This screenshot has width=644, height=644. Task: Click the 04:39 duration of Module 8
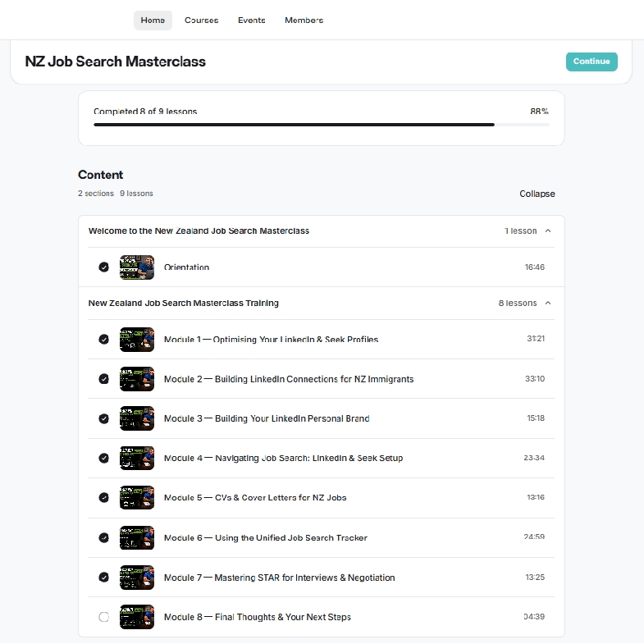[x=534, y=616]
